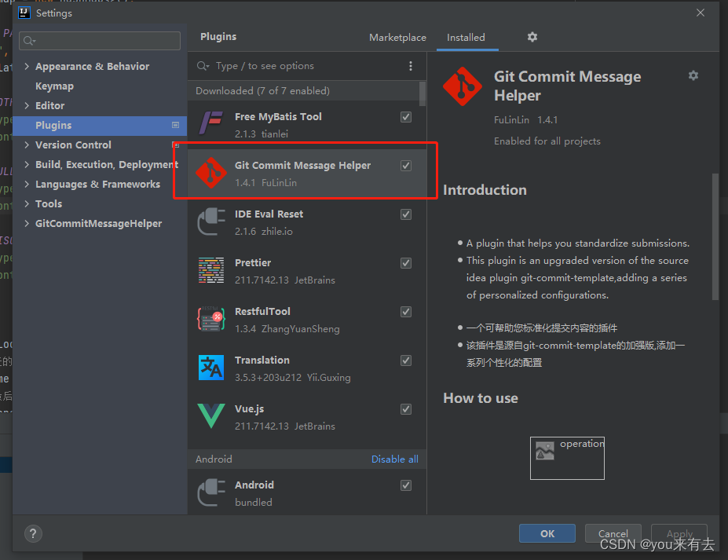Close the Settings dialog
Screen dimensions: 728x560
pyautogui.click(x=701, y=13)
